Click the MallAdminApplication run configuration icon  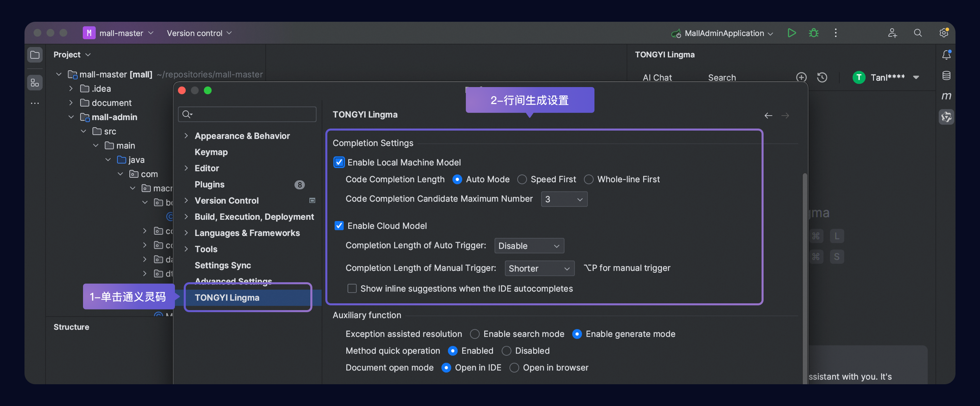click(x=676, y=33)
